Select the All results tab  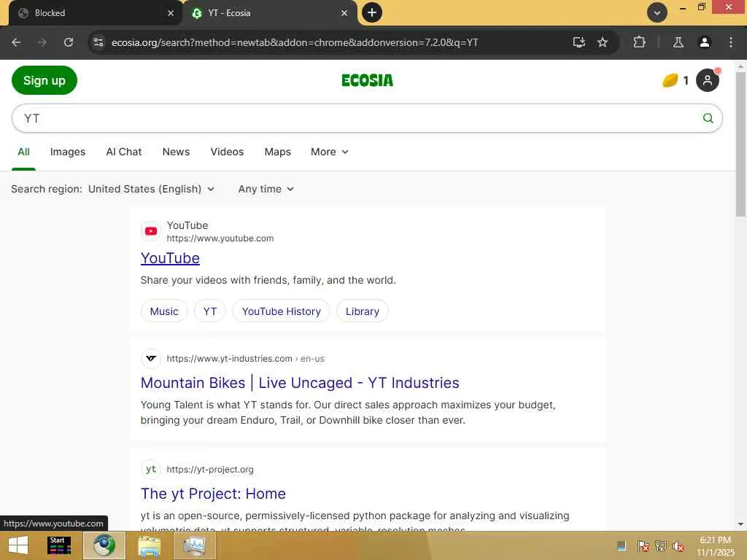point(23,152)
